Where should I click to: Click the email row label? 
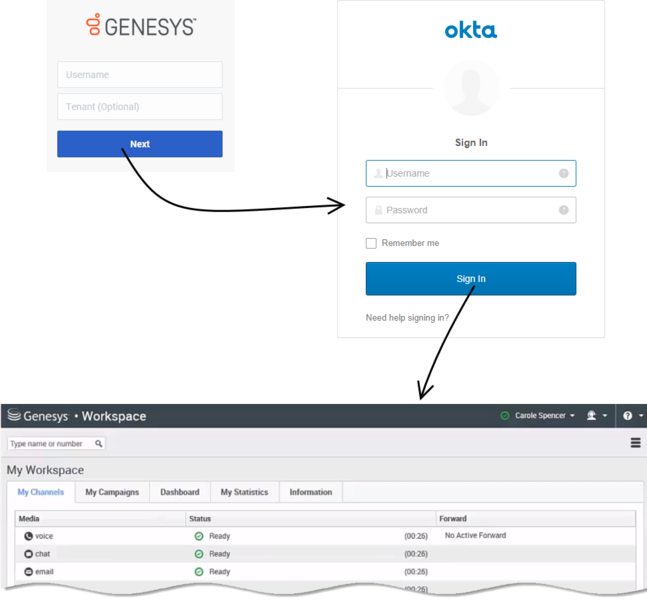45,572
